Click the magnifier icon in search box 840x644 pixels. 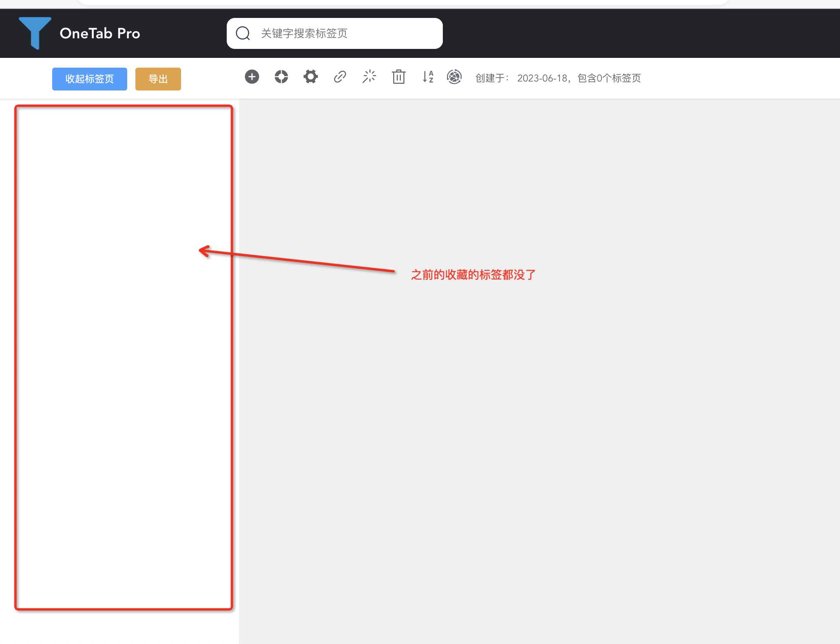[x=243, y=33]
